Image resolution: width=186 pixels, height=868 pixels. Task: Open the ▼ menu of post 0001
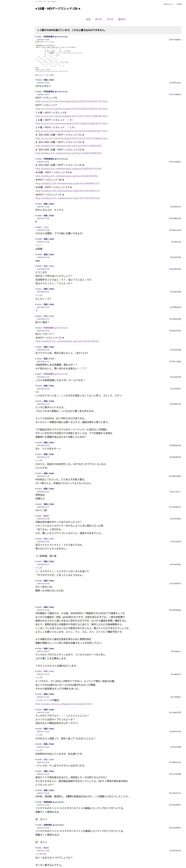click(x=36, y=37)
